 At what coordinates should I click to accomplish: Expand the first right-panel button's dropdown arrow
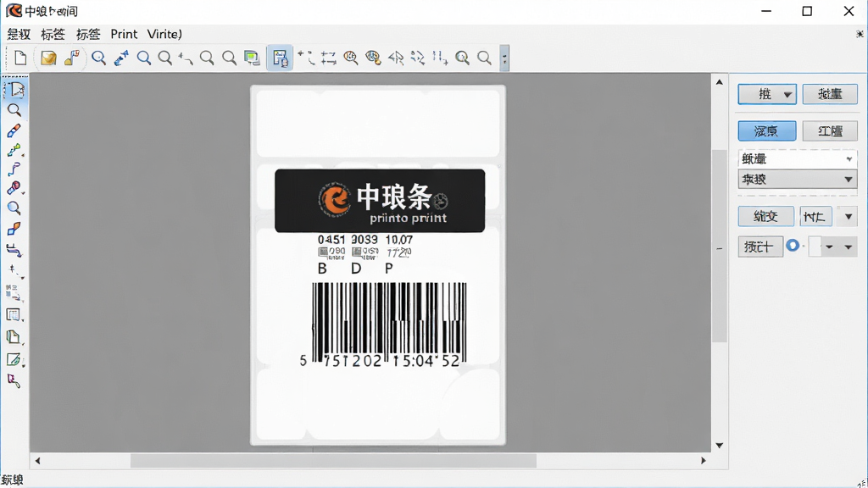(x=787, y=95)
